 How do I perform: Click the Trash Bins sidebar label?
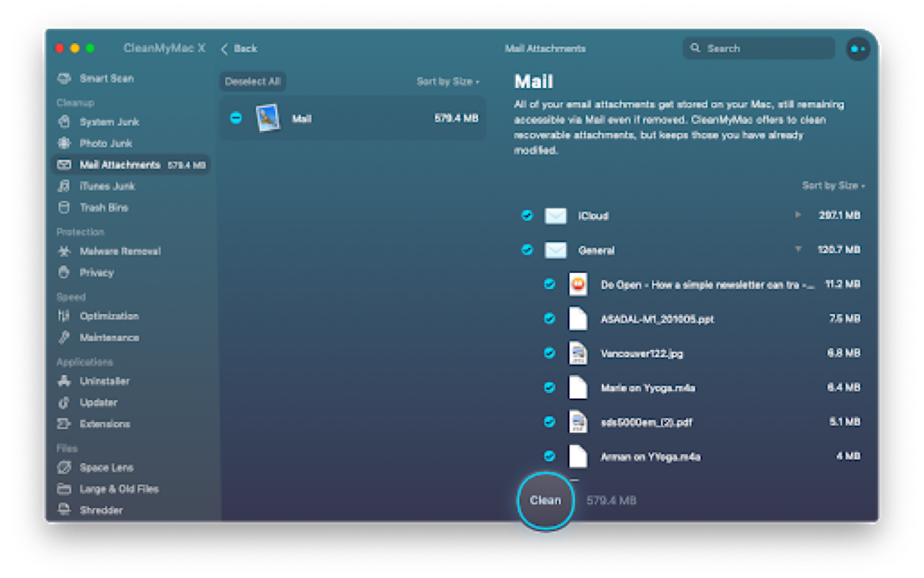[x=104, y=208]
